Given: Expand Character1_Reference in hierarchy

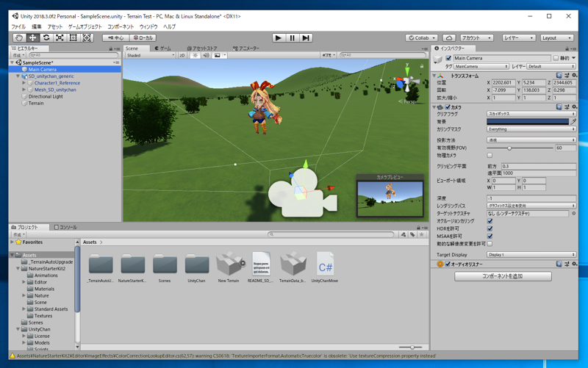Looking at the screenshot, I should pyautogui.click(x=24, y=83).
